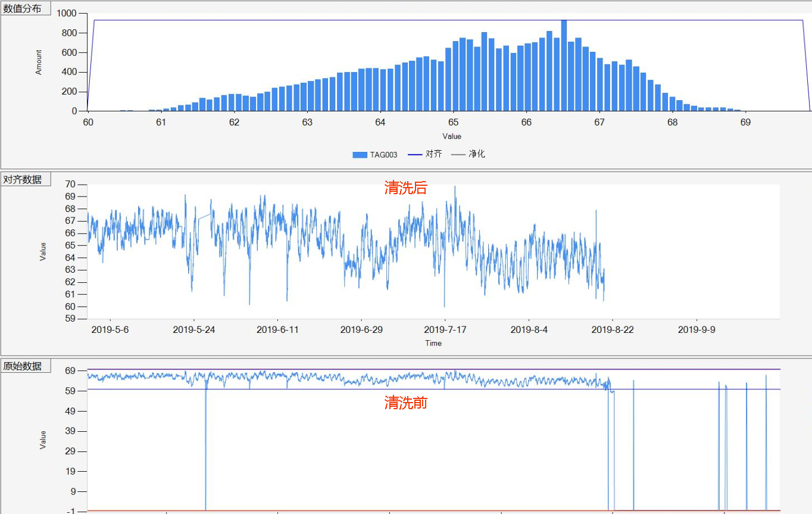Click the 2019-5-24 date tick label
This screenshot has width=812, height=514.
pyautogui.click(x=193, y=329)
